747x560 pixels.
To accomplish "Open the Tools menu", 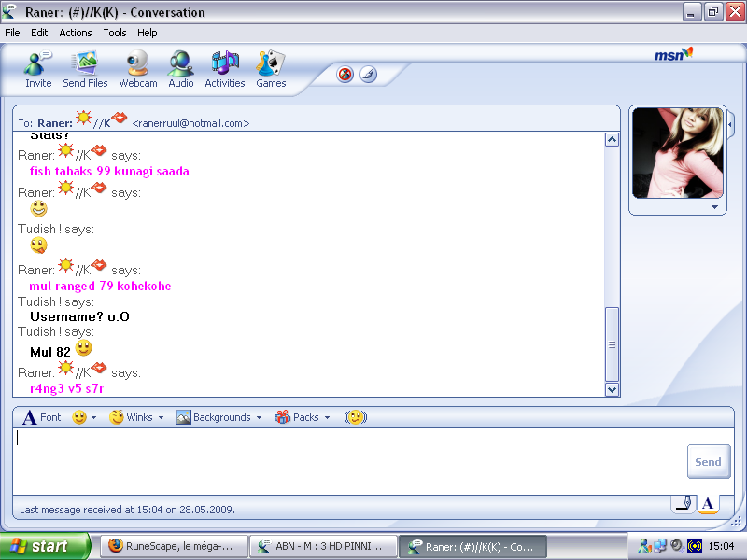I will (x=115, y=33).
